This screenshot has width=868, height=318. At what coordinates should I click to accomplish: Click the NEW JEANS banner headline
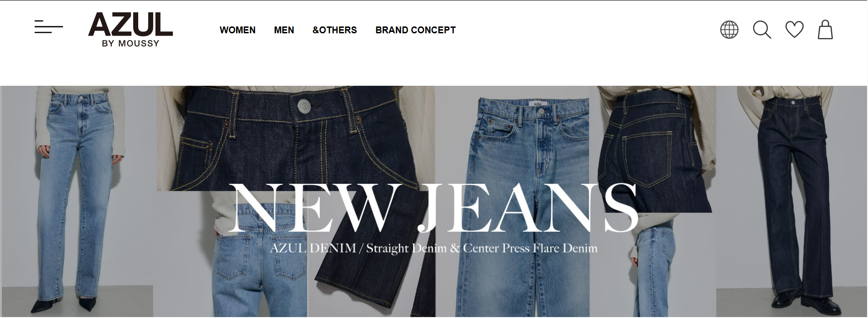click(x=433, y=208)
